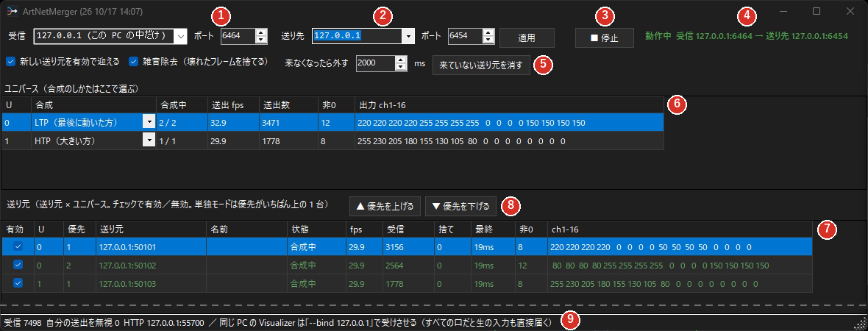Click the destination port field showing 6454
This screenshot has width=868, height=331.
464,36
